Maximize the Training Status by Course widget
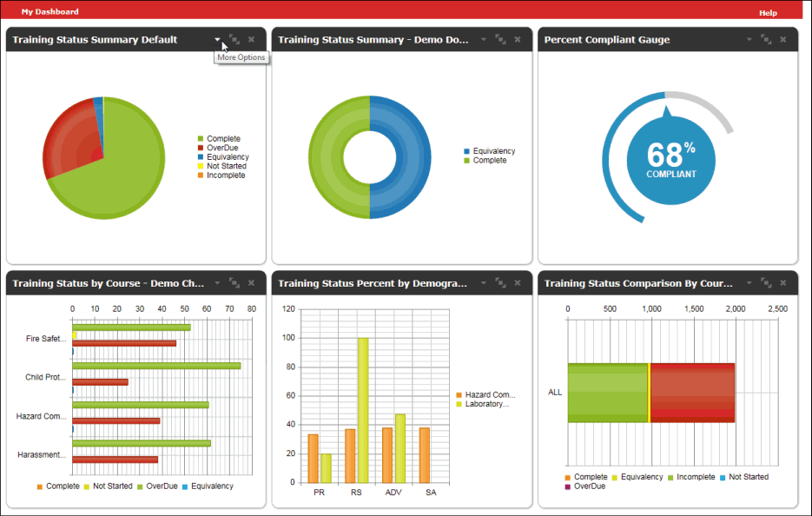Viewport: 812px width, 516px height. [234, 283]
